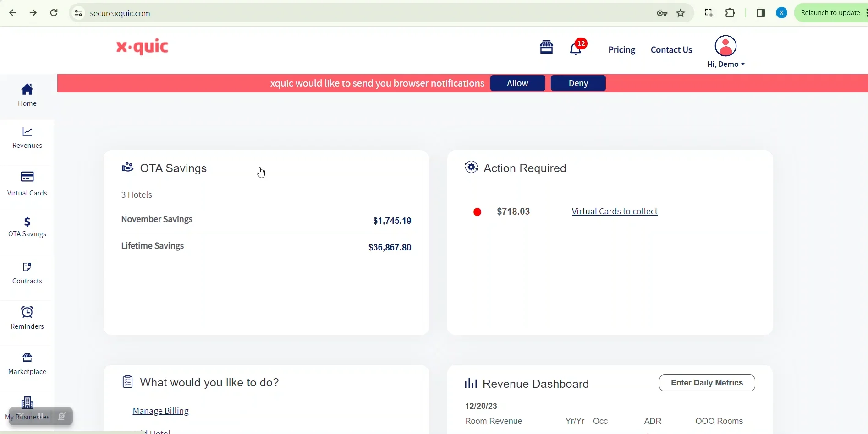868x434 pixels.
Task: Open the Contracts section
Action: click(x=27, y=273)
